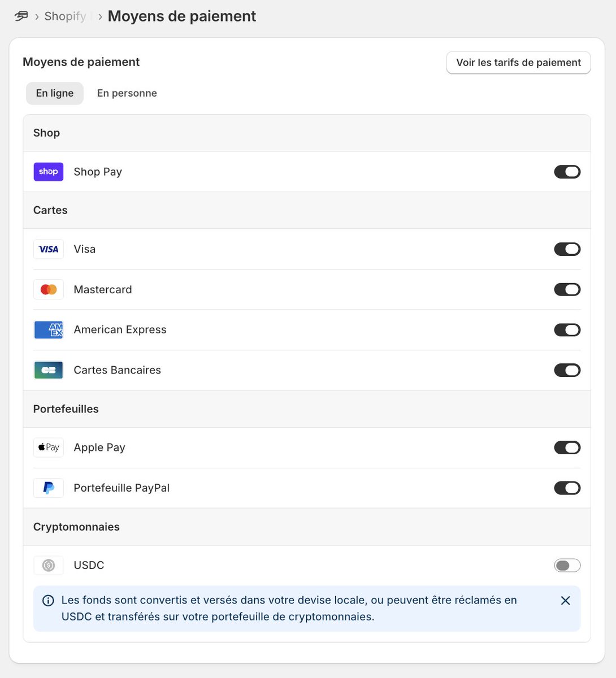Click the Cryptomonnaies section header
Screen dimensions: 616x678
(307, 527)
